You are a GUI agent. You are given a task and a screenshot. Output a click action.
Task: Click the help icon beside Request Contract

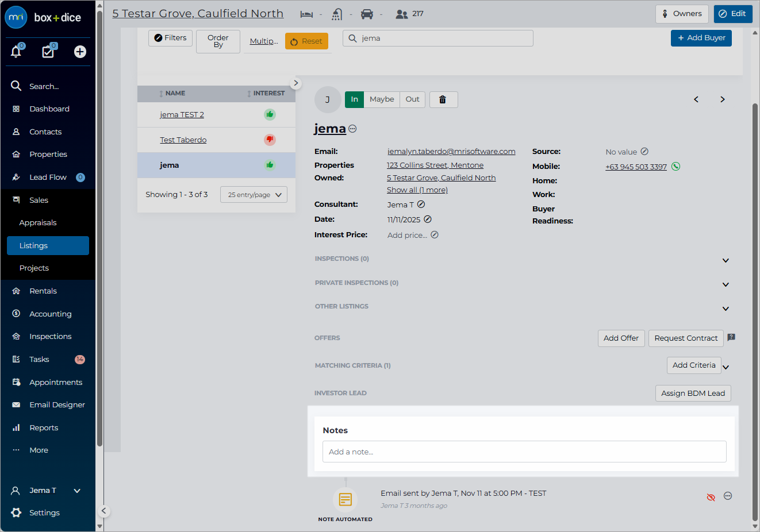731,337
